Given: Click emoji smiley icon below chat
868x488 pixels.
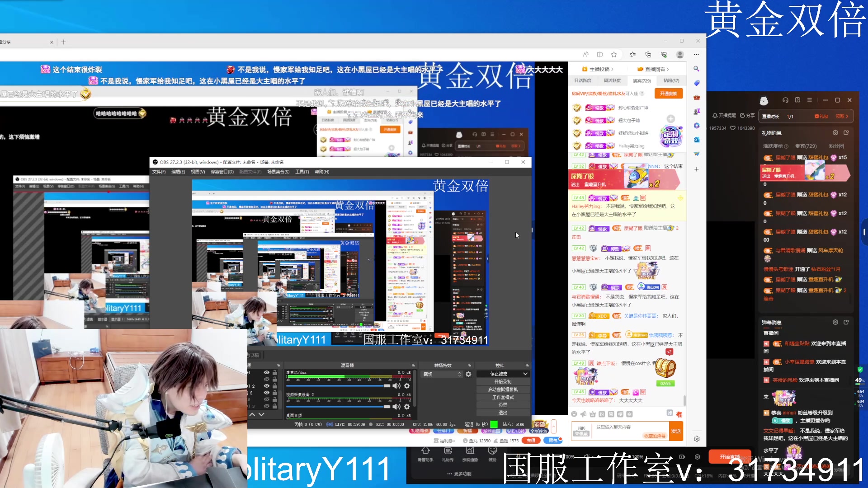Looking at the screenshot, I should tap(574, 414).
